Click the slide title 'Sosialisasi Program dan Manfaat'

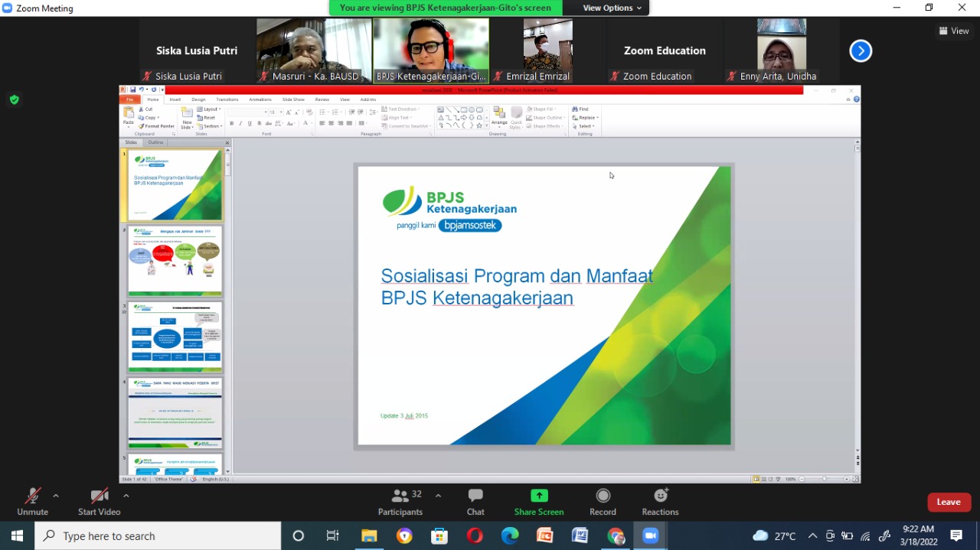click(x=517, y=275)
